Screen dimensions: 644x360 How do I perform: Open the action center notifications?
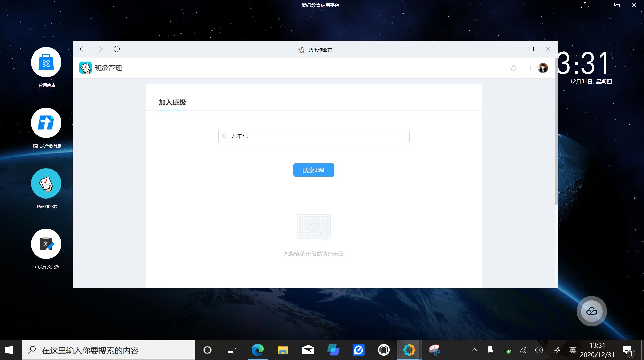point(628,350)
